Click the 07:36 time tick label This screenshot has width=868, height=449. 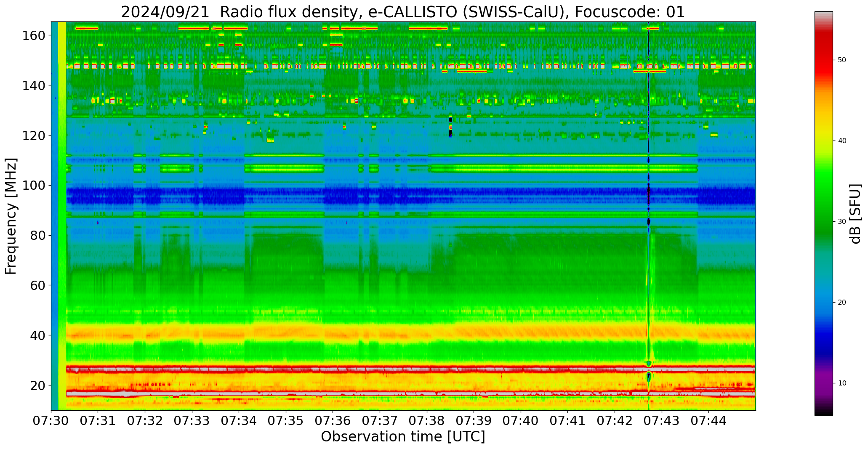click(333, 420)
